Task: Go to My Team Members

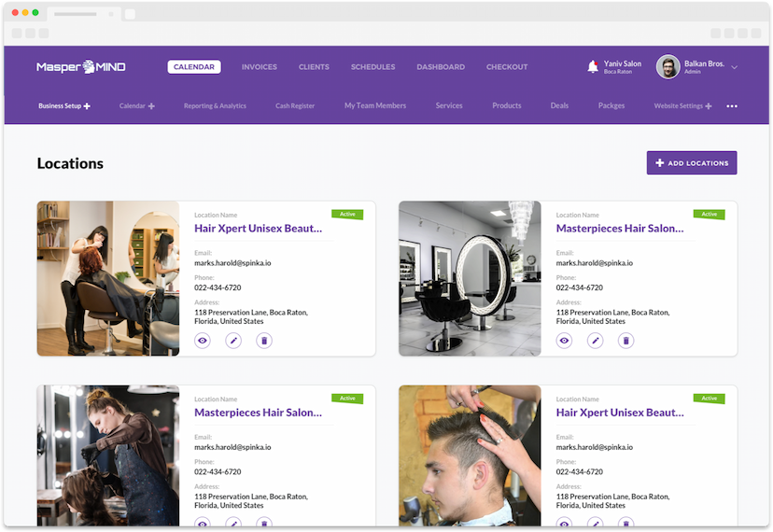Action: 374,106
